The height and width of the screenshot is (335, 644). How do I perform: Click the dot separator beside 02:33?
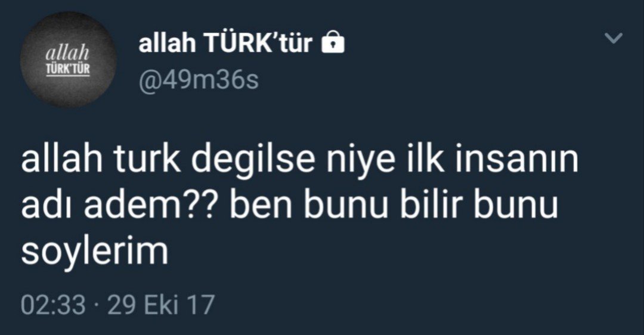tap(97, 306)
